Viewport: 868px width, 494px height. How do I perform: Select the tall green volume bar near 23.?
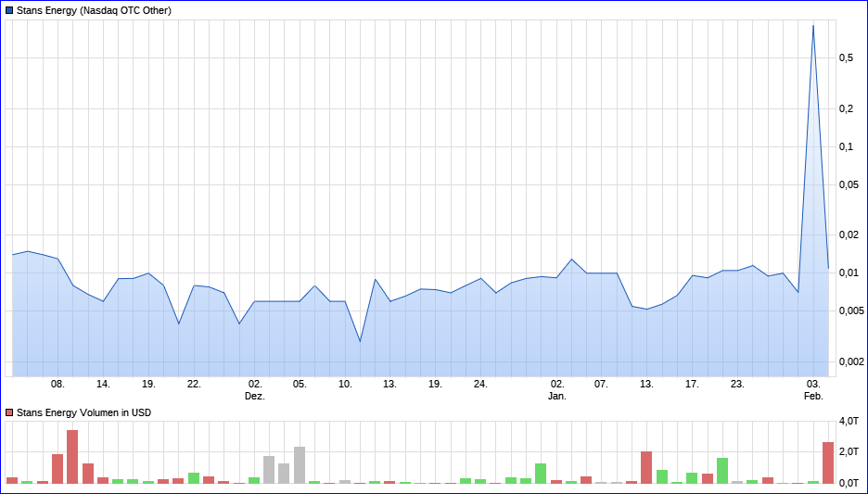(722, 470)
